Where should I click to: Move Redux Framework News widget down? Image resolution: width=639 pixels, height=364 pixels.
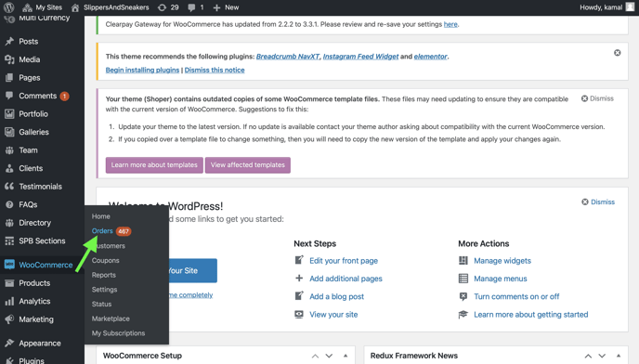tap(602, 356)
